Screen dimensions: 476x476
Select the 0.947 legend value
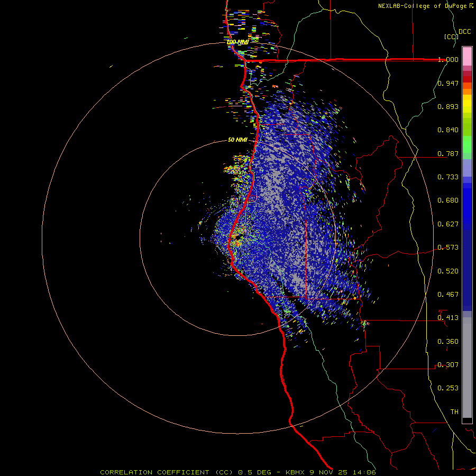[x=448, y=83]
